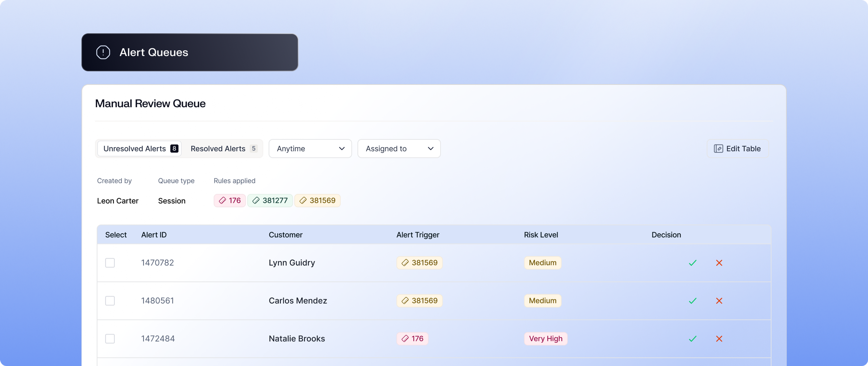Click Medium risk badge for Lynn Guidry
Screen dimensions: 868x366
[x=542, y=263]
